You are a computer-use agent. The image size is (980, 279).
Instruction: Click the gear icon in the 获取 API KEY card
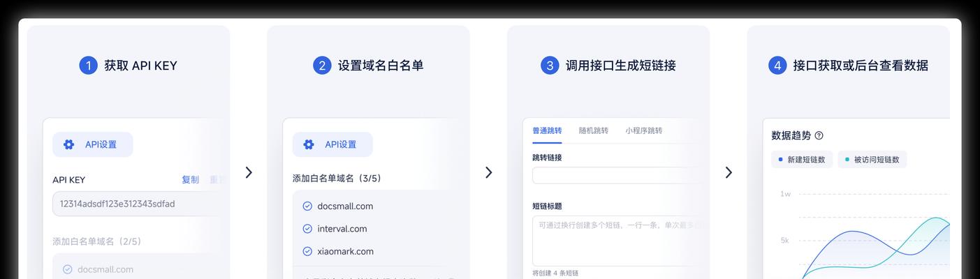click(68, 144)
